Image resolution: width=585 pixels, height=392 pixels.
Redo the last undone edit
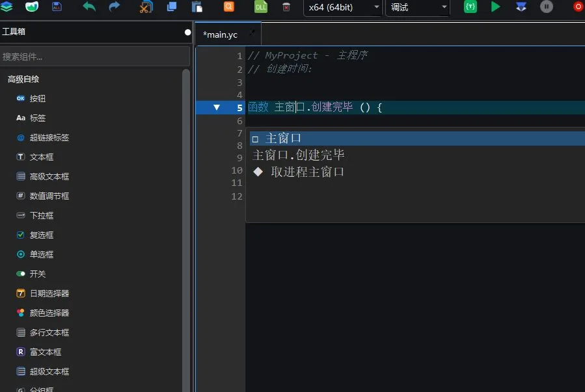pos(114,7)
